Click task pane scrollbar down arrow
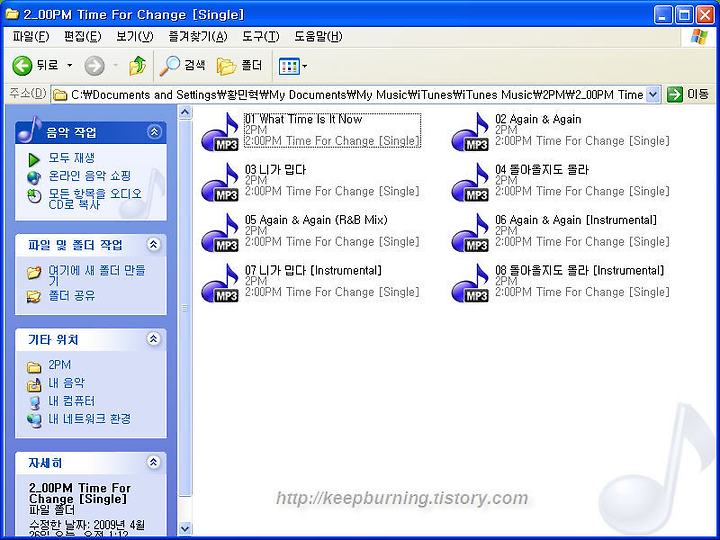Screen dimensions: 720x540 pyautogui.click(x=185, y=529)
